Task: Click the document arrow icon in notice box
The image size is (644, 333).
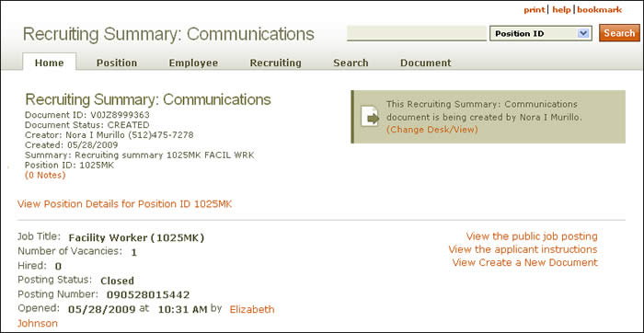Action: point(370,116)
